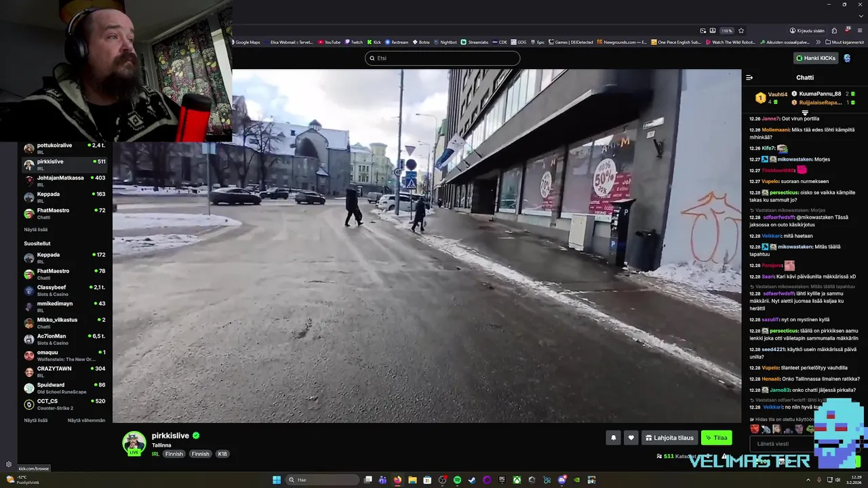Click the Hanki KICKs button
The image size is (868, 488).
pos(816,58)
